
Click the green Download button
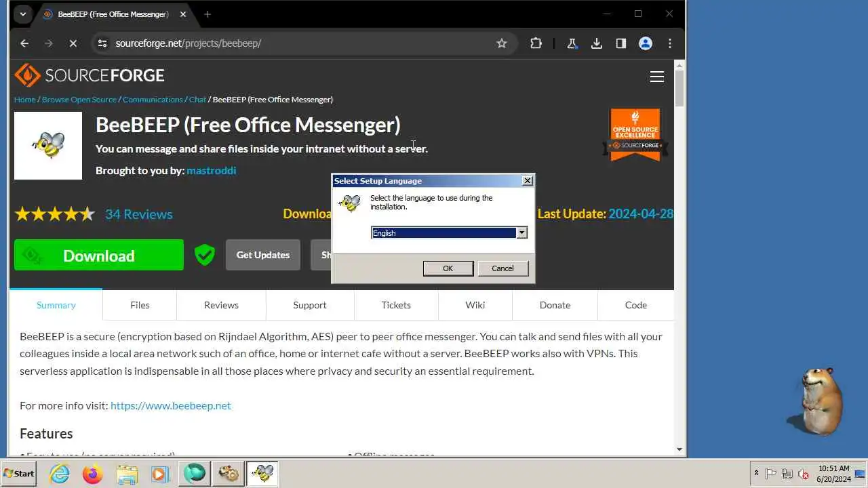point(99,255)
